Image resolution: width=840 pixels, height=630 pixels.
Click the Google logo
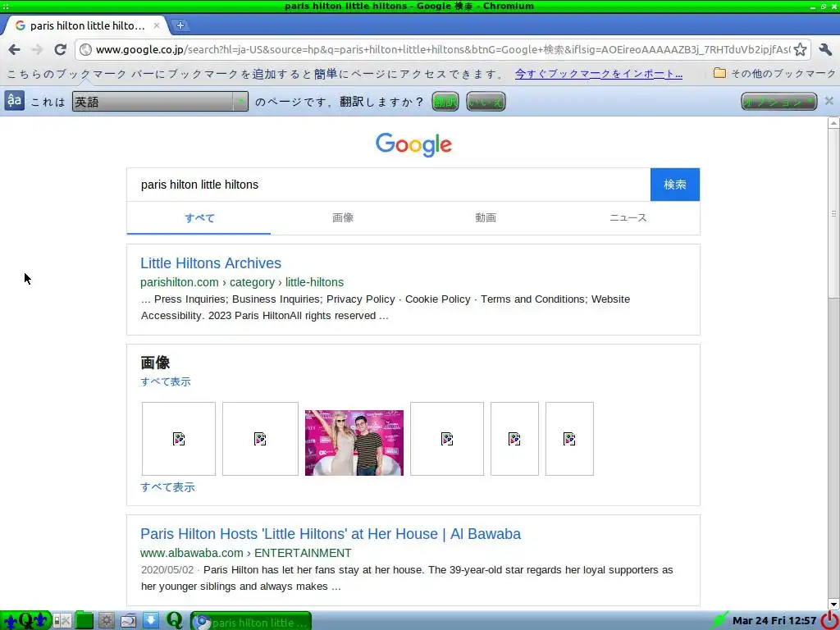pyautogui.click(x=413, y=144)
